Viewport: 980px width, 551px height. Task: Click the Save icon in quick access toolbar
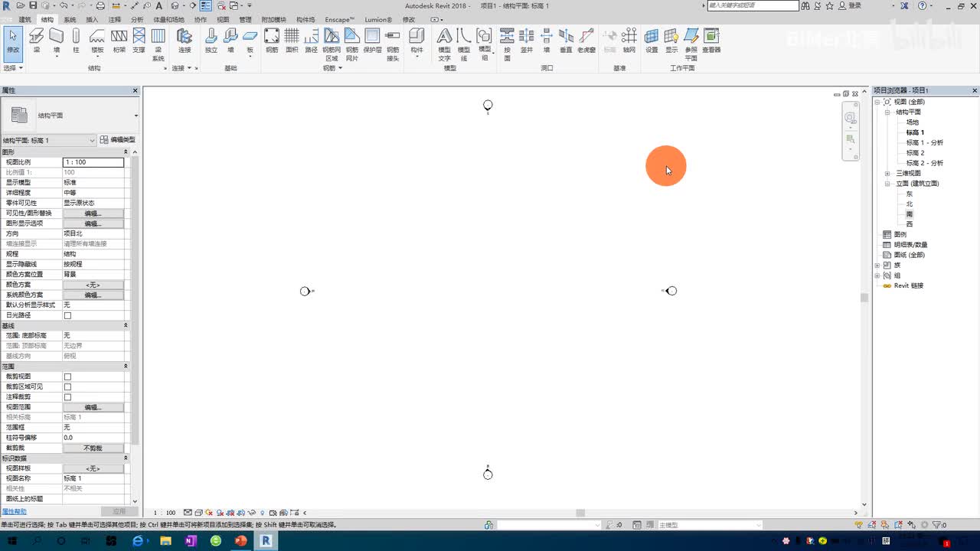click(x=33, y=5)
